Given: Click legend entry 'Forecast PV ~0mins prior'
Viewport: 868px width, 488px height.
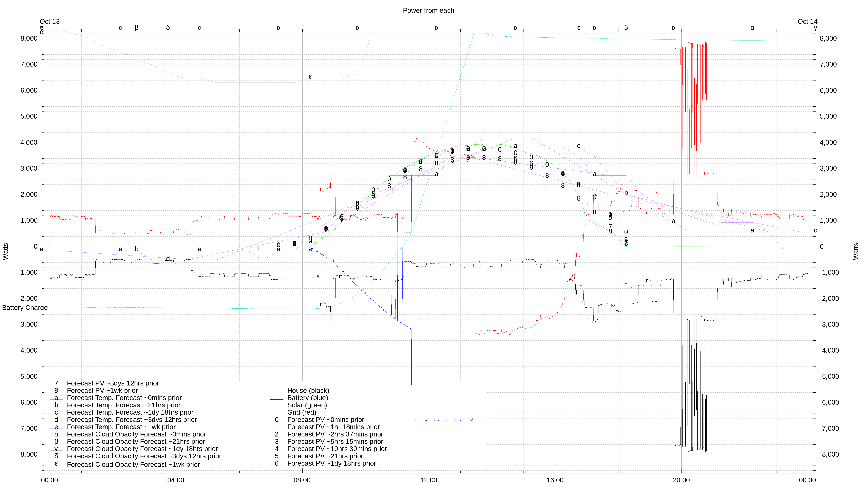Looking at the screenshot, I should (x=325, y=420).
